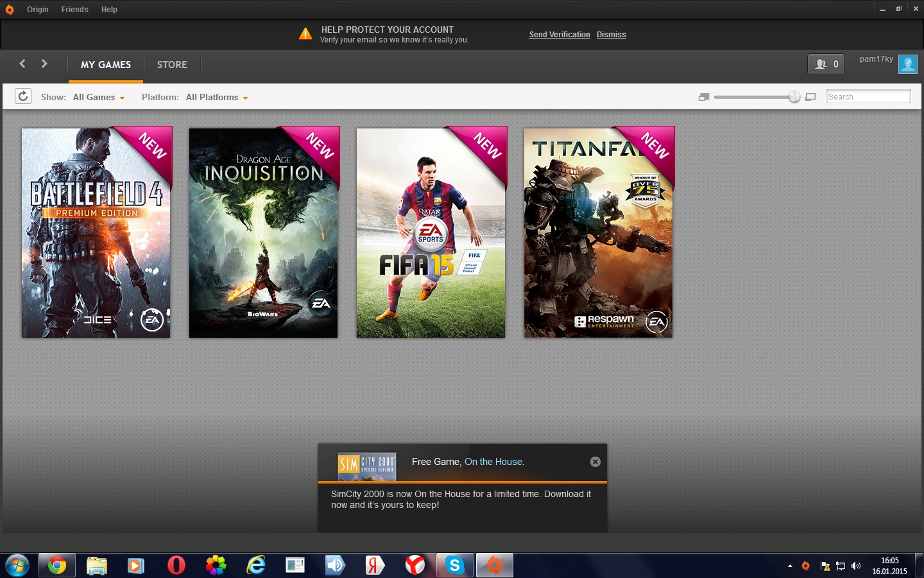Click the document app taskbar icon

tap(295, 566)
